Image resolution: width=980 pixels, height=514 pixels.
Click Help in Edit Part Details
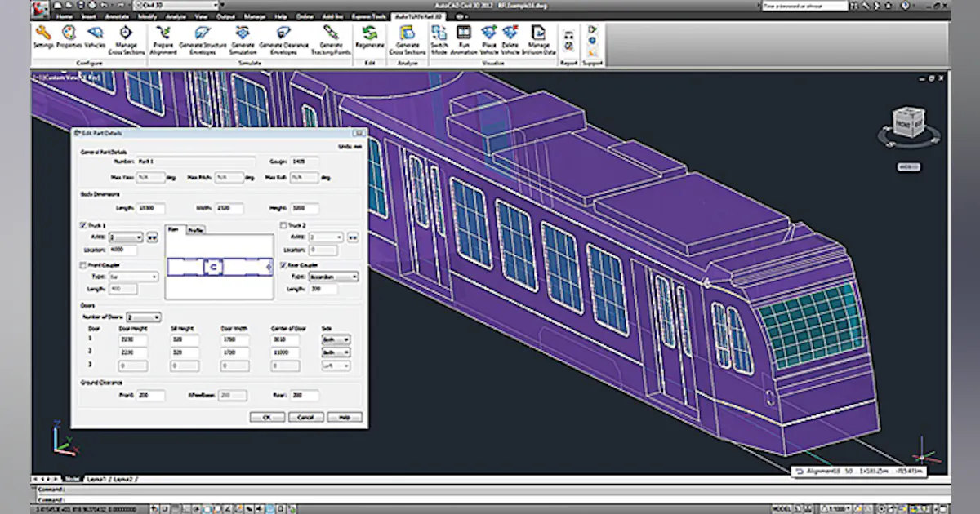(344, 417)
